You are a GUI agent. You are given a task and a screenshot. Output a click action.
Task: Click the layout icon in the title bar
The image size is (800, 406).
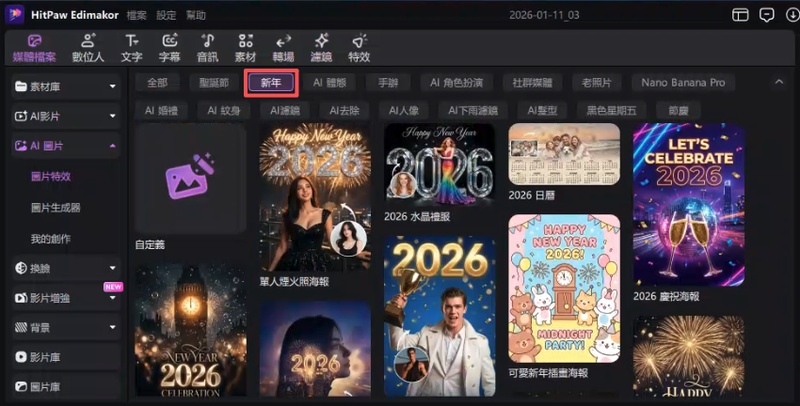click(x=740, y=15)
